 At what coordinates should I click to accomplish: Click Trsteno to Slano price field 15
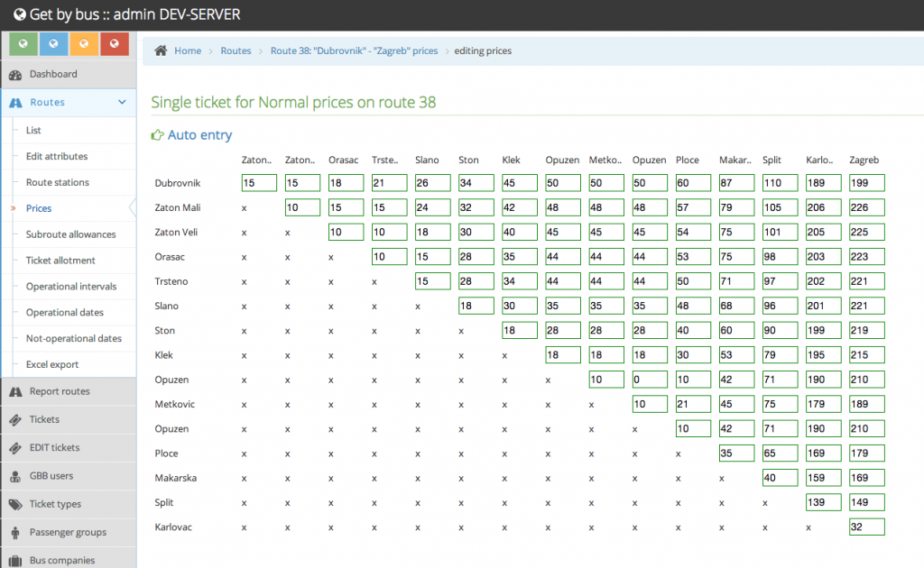432,281
